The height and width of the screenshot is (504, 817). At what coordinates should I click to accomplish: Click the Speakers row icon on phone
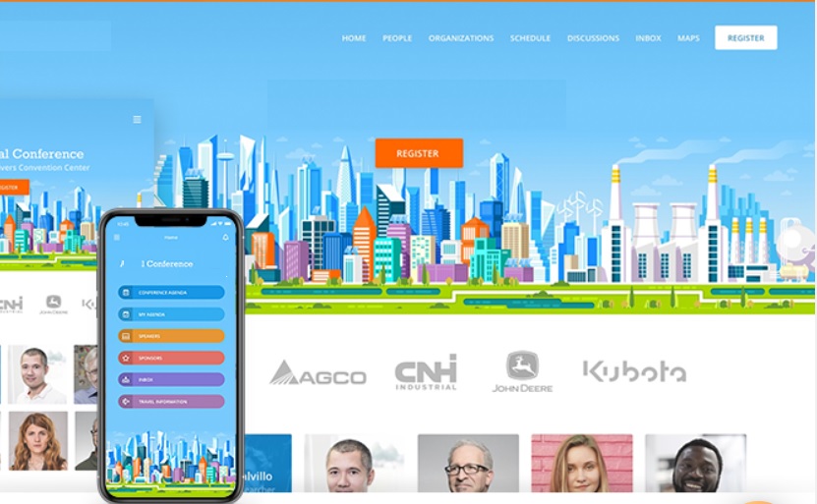click(x=126, y=336)
